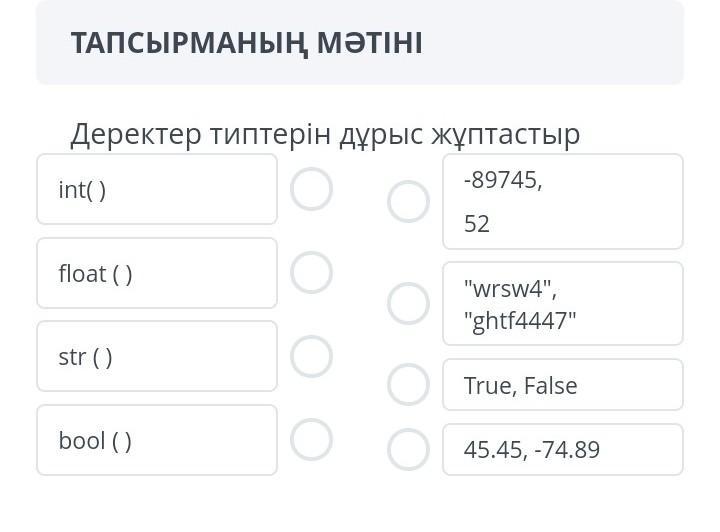Select the circle next to float ( )
The image size is (720, 532).
[311, 272]
